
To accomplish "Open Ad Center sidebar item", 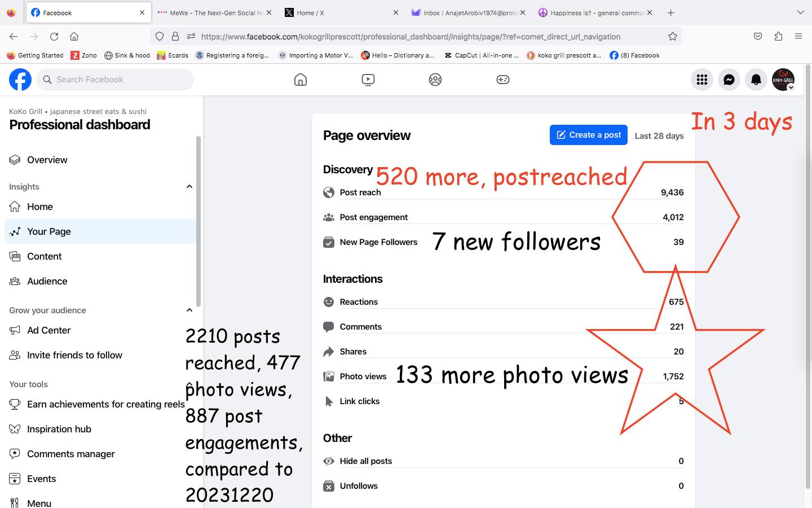I will 100,330.
